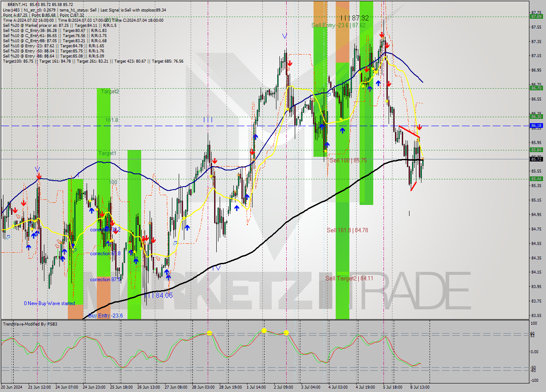The width and height of the screenshot is (546, 392).
Task: Click the '0 New Buy Wave started' label
Action: (x=49, y=303)
